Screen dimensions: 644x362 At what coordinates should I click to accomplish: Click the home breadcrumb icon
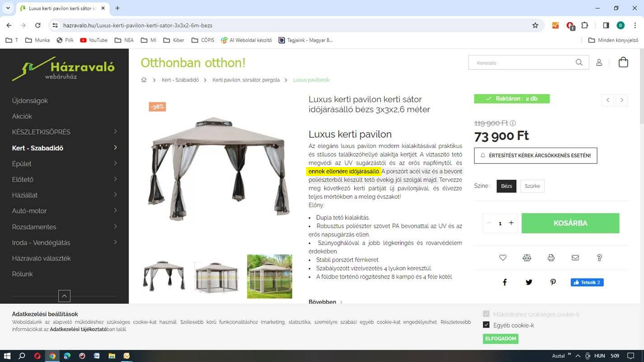(x=144, y=80)
